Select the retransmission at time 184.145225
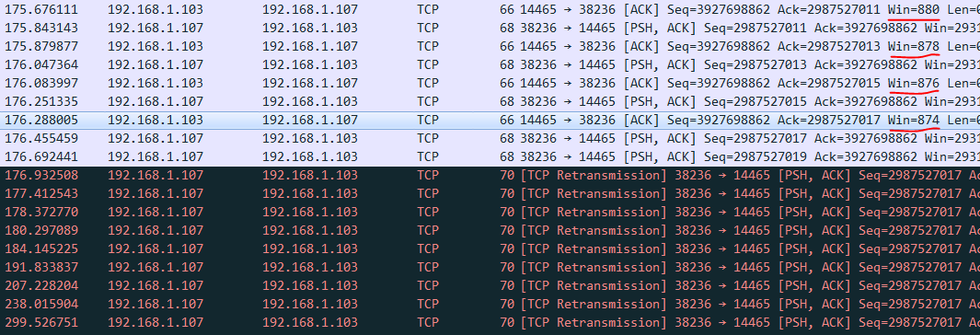 coord(490,248)
